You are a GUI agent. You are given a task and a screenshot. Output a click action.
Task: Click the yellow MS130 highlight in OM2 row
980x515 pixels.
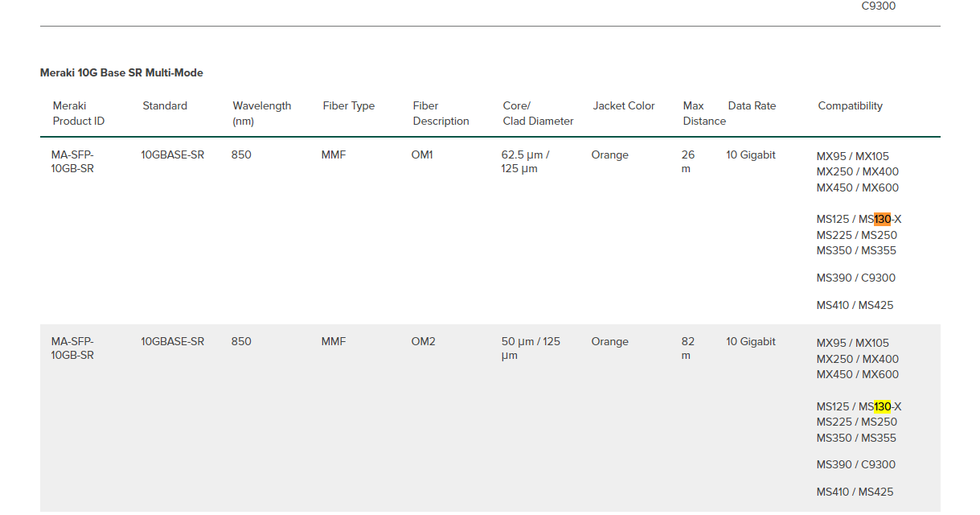click(x=882, y=406)
